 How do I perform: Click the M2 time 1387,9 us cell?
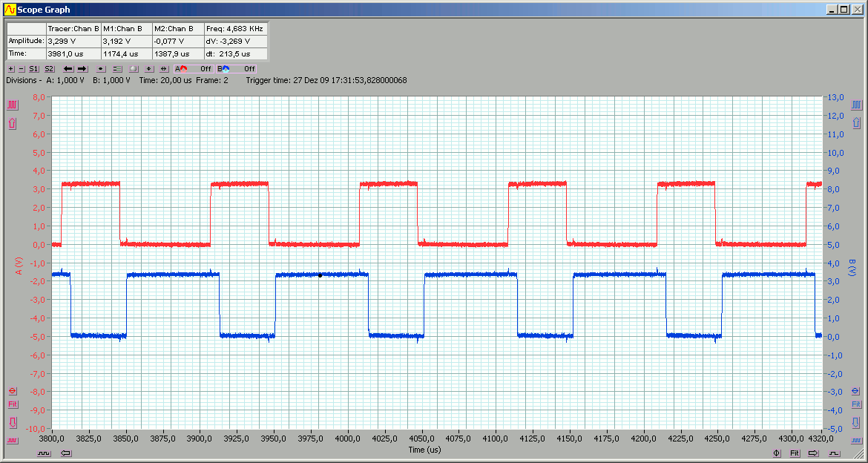click(178, 53)
